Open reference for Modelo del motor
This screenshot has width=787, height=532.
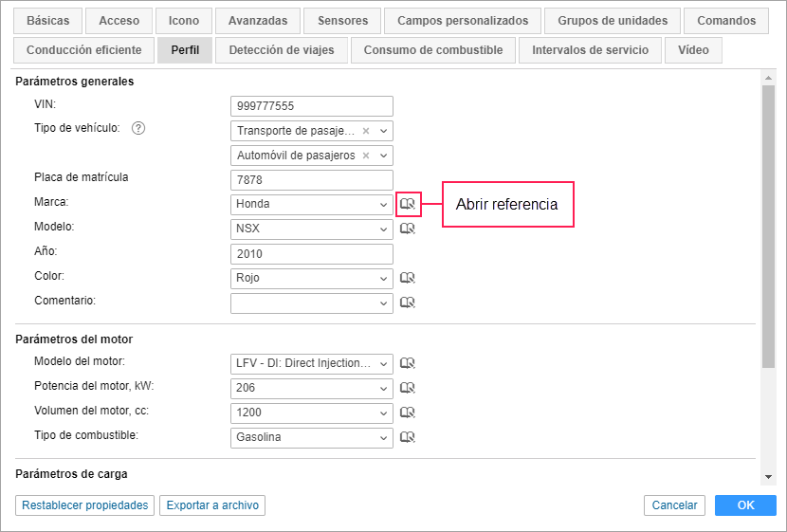tap(408, 363)
